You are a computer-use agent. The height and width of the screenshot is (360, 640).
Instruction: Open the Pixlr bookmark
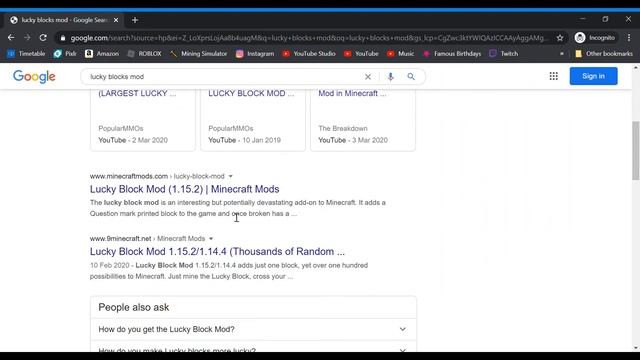(x=65, y=53)
